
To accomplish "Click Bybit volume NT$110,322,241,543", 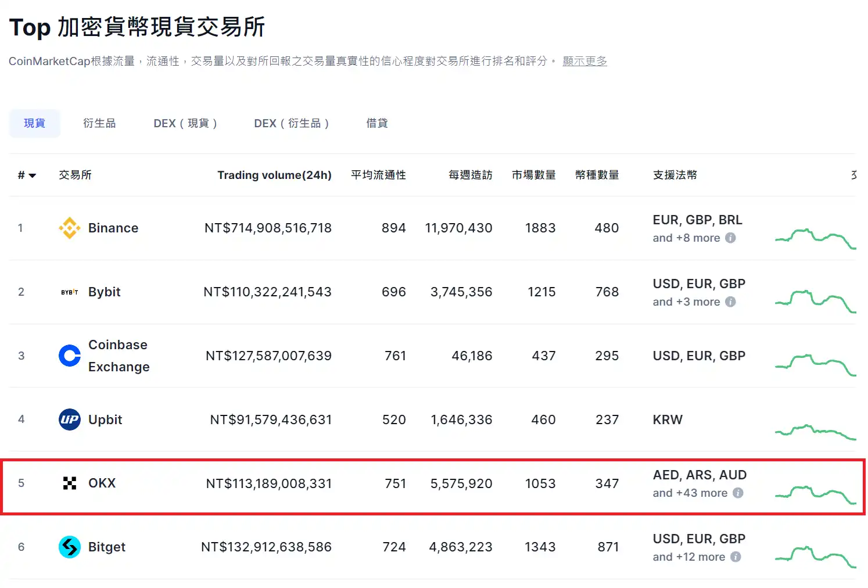I will (267, 292).
